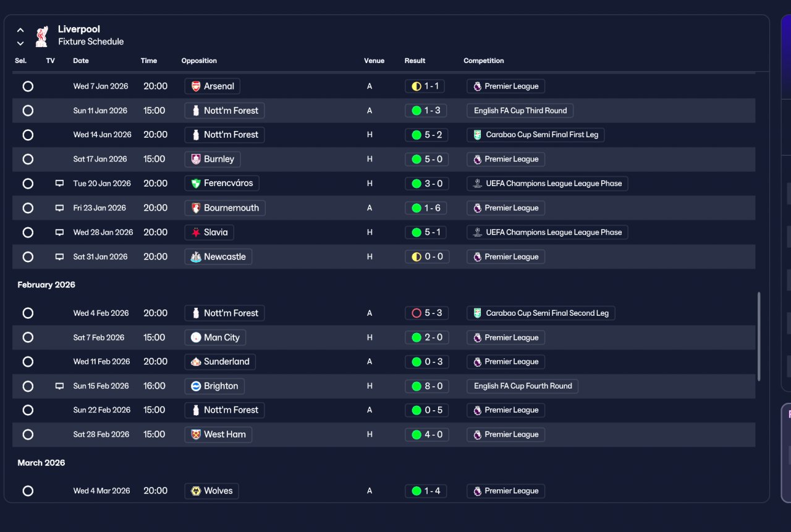
Task: Open the English FA Cup Fourth Round competition
Action: [x=522, y=386]
